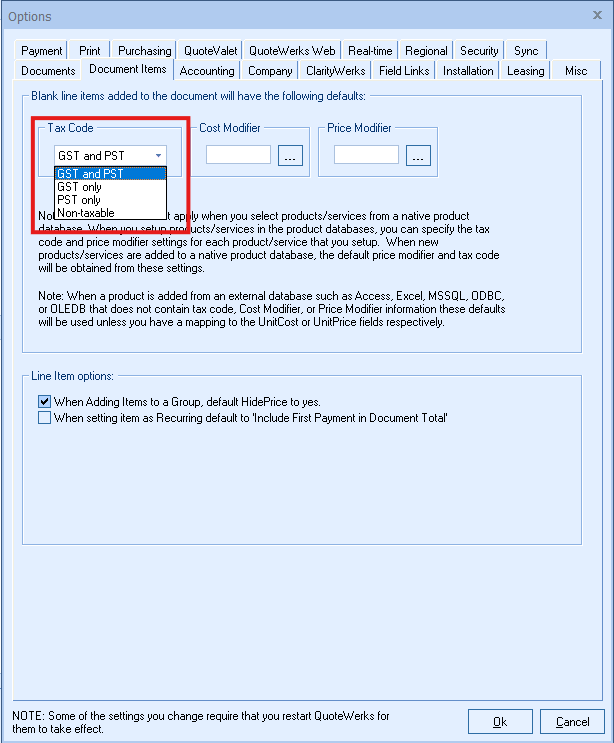Go to the QuoteValet tab

pyautogui.click(x=209, y=51)
